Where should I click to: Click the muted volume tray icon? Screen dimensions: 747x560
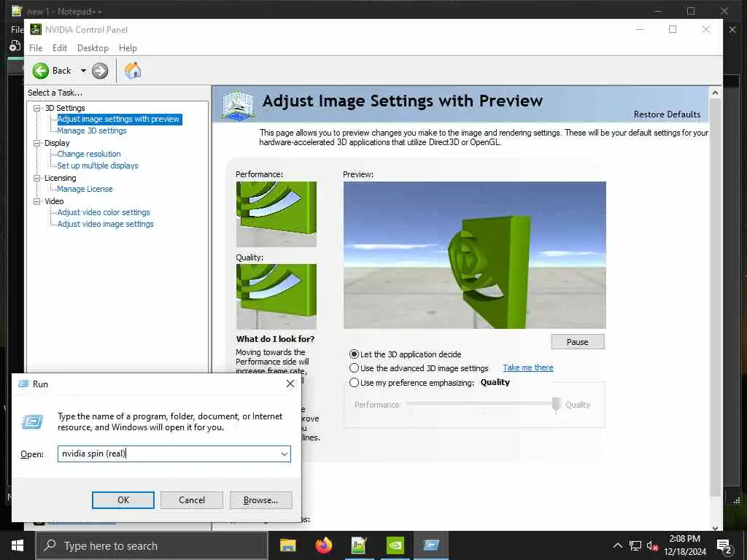tap(652, 545)
